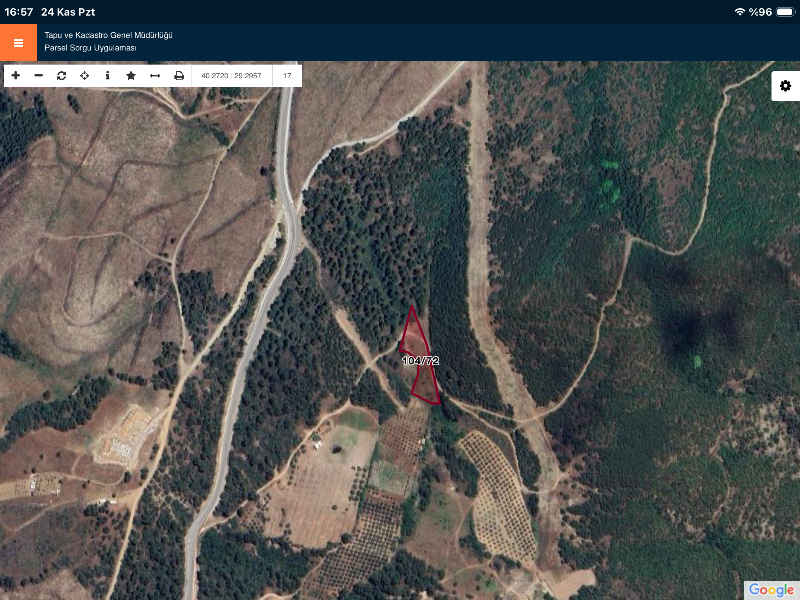Zoom in with the plus icon
The image size is (800, 600).
point(15,75)
